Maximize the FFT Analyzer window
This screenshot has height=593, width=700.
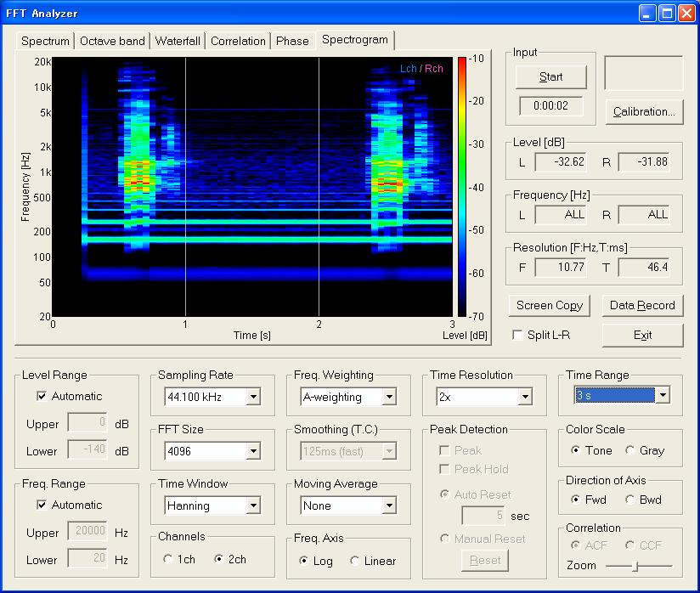667,13
